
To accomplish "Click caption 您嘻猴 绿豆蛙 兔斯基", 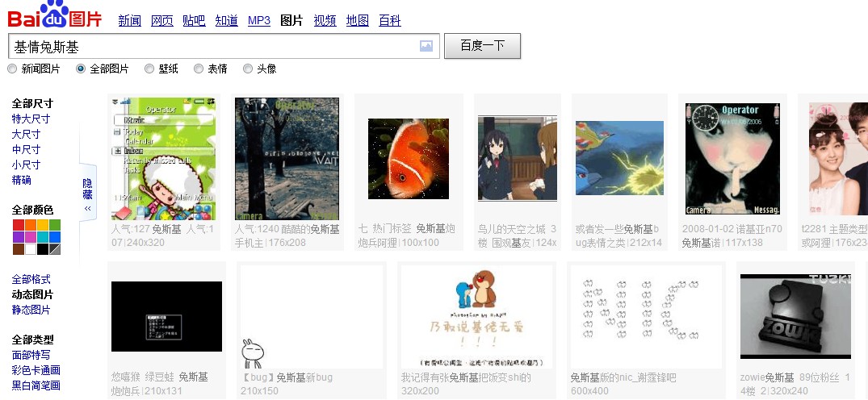I will 159,377.
